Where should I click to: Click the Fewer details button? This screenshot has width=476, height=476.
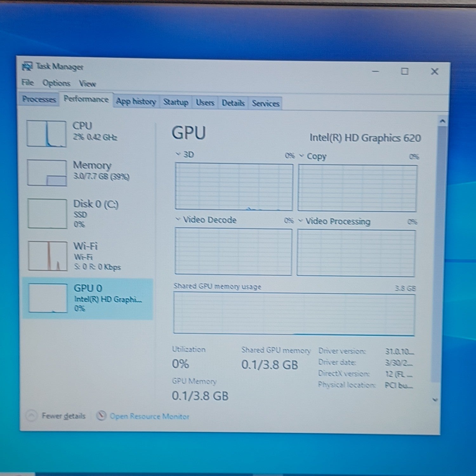click(x=56, y=416)
